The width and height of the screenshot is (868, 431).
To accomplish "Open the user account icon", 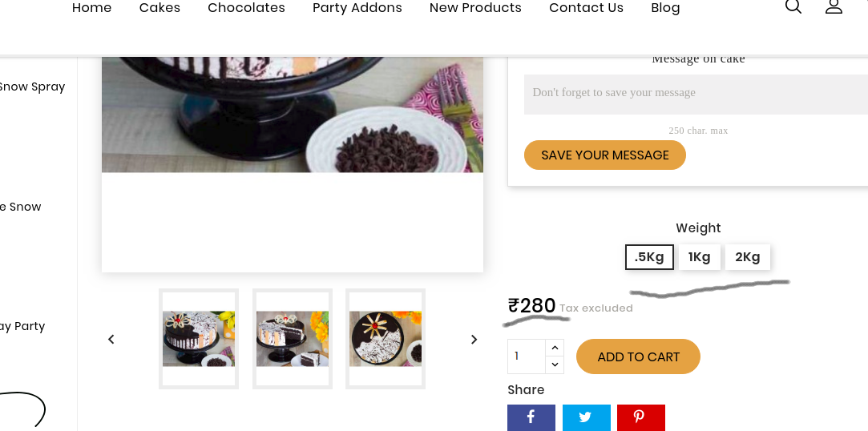I will tap(834, 7).
